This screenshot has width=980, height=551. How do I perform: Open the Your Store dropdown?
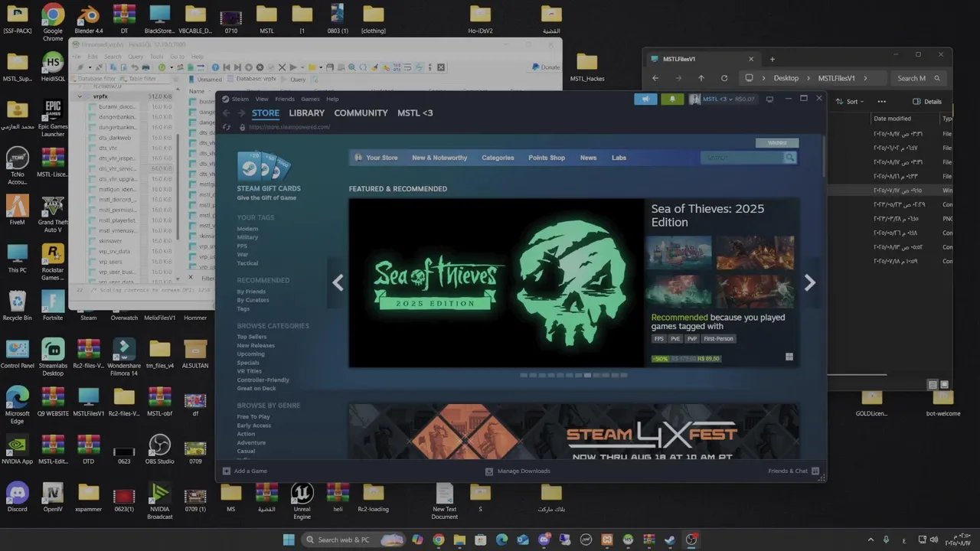381,158
